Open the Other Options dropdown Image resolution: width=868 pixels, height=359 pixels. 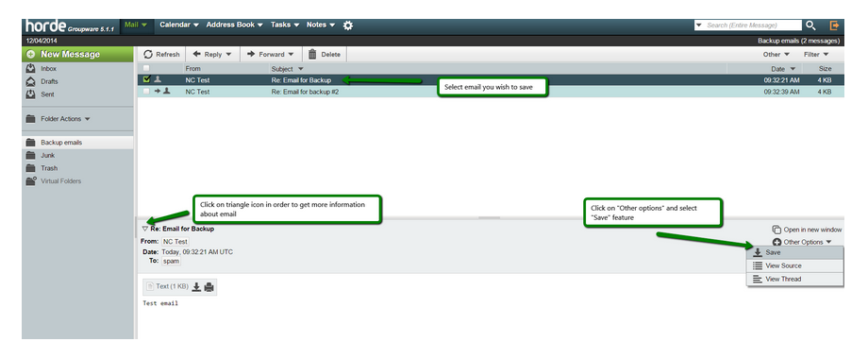802,242
